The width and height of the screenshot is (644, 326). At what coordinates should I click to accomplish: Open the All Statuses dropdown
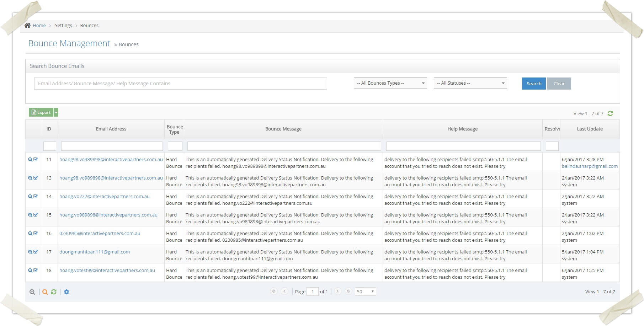pos(470,83)
